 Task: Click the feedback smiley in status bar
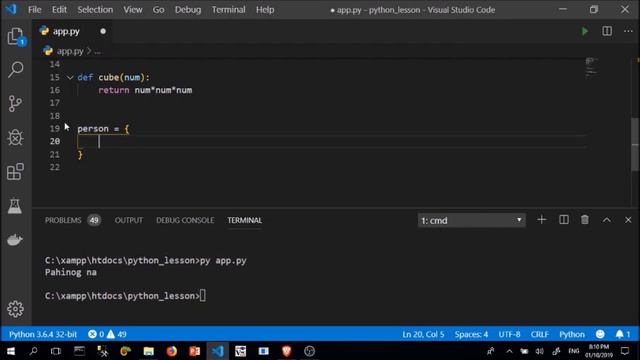tap(600, 334)
